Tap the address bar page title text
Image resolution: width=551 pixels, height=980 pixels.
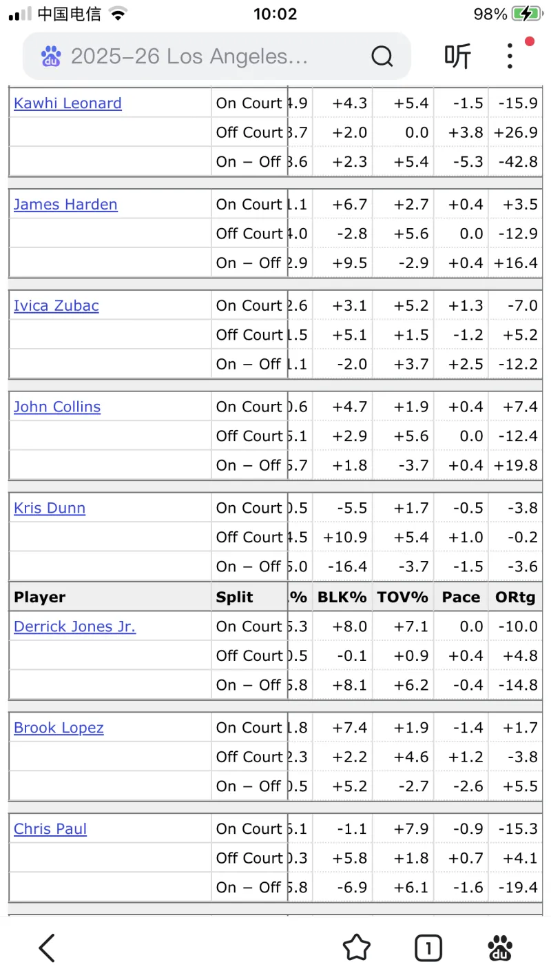pyautogui.click(x=189, y=56)
